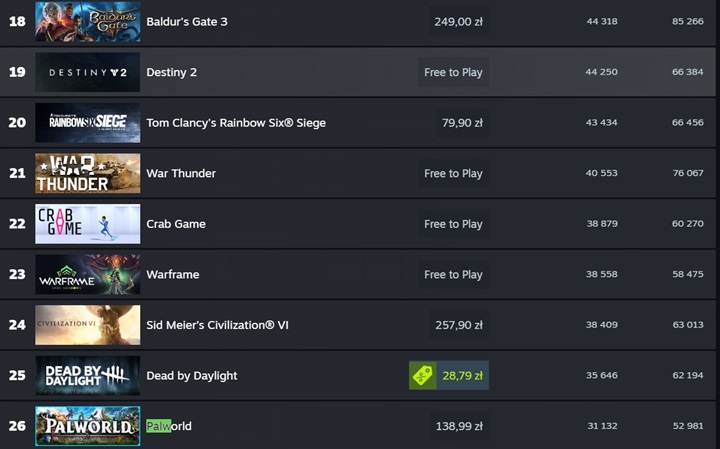Select the Sid Meier's Civilization VI title
Viewport: 720px width, 449px height.
click(x=217, y=325)
